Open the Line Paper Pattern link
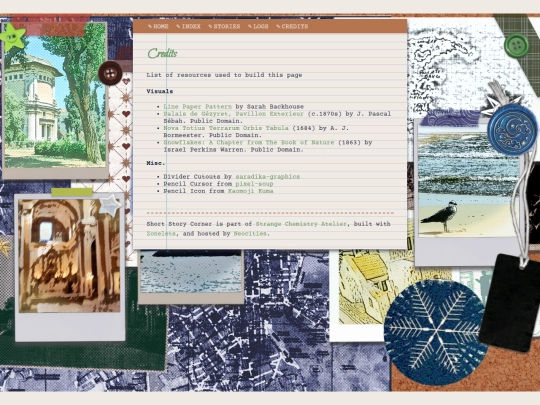 coord(198,107)
